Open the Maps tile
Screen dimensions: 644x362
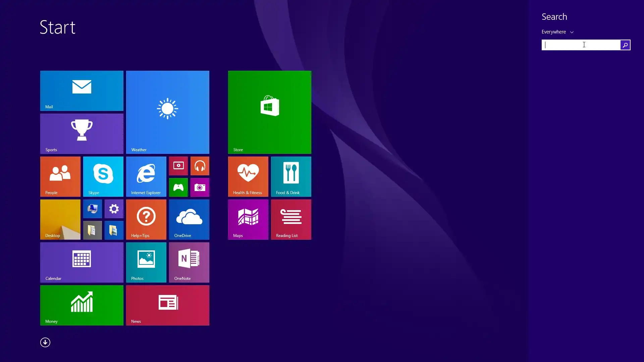tap(248, 219)
